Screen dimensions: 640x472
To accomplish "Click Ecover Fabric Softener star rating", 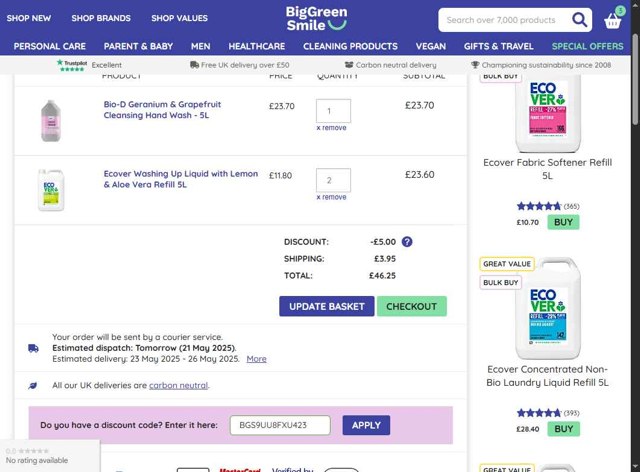I will (x=539, y=206).
